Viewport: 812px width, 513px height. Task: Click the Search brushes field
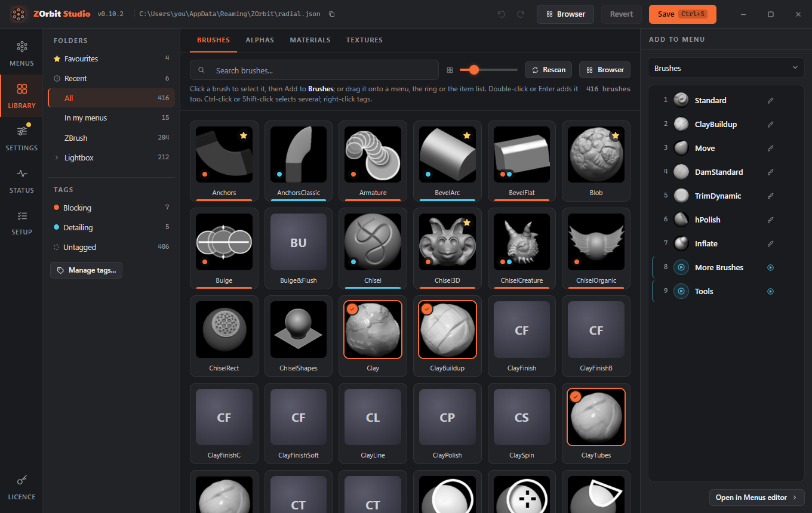tap(314, 70)
